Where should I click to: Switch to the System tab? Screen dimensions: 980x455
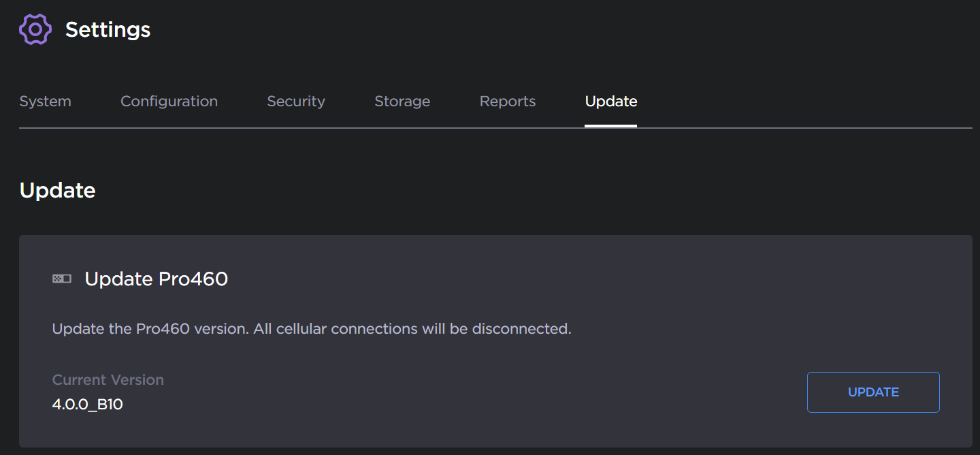[x=45, y=101]
